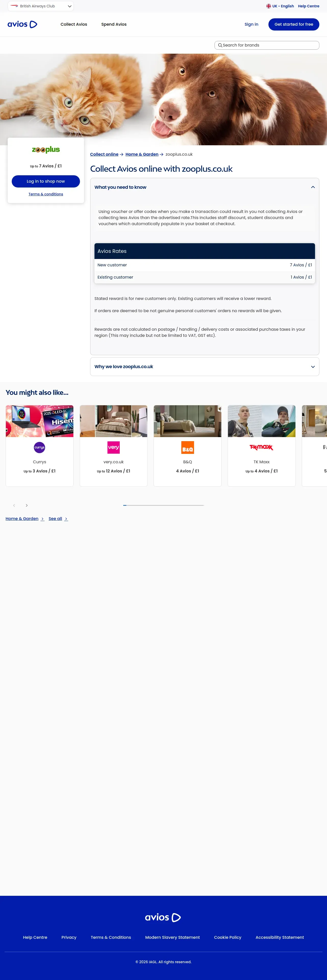This screenshot has height=980, width=327.
Task: Click next carousel arrow
Action: (27, 506)
